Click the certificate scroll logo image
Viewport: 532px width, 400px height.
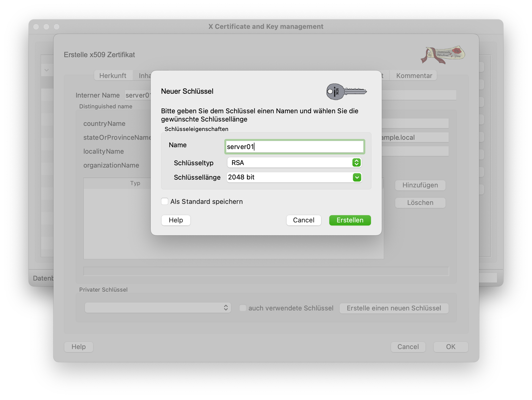[x=443, y=55]
